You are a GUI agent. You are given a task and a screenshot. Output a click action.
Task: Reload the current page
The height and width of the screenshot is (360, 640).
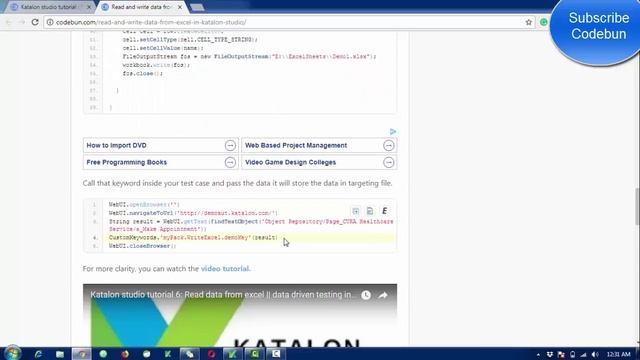point(35,22)
